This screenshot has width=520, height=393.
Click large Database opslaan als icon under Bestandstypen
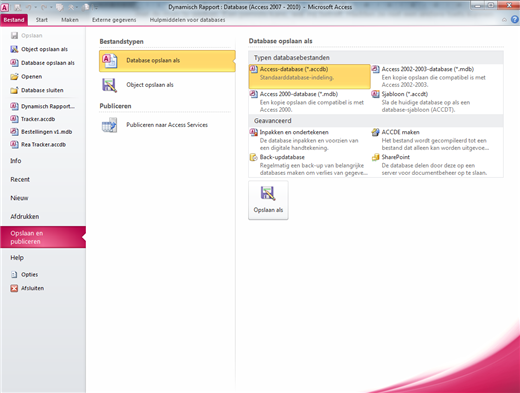tap(110, 61)
